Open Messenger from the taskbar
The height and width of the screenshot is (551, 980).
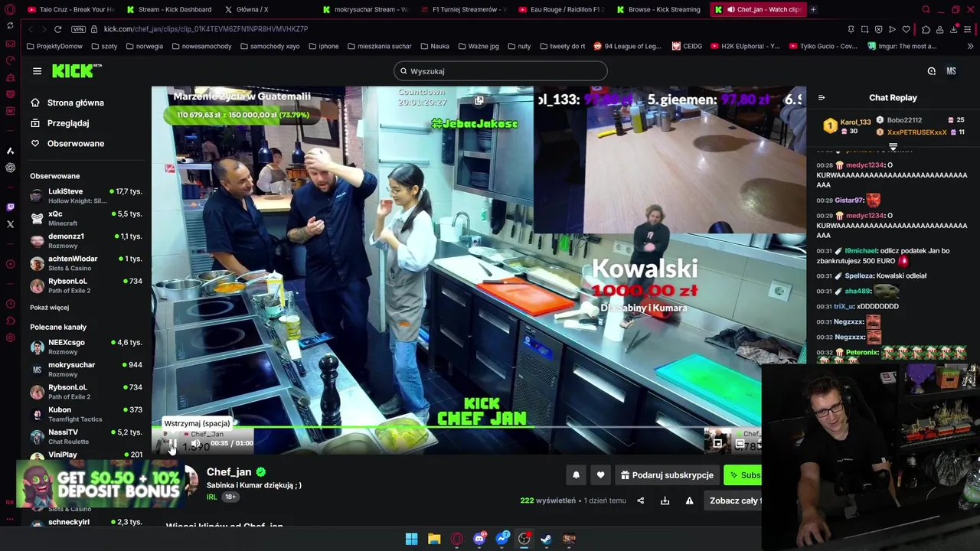coord(502,539)
